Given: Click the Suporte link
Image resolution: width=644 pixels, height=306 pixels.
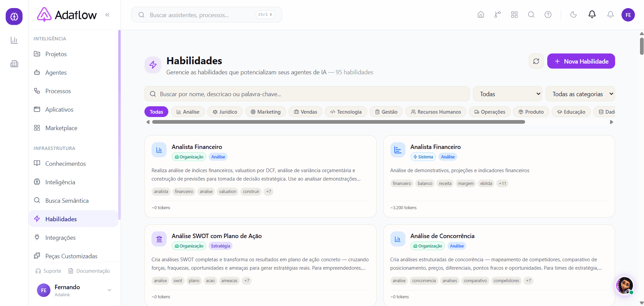Looking at the screenshot, I should click(48, 271).
